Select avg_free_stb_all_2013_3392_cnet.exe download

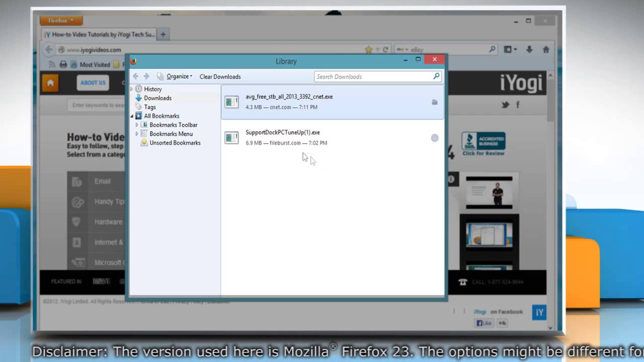(333, 102)
